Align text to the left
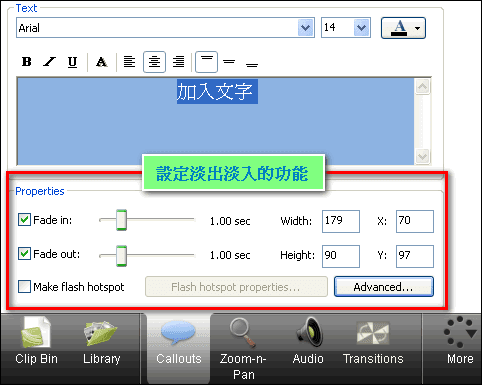Image resolution: width=482 pixels, height=385 pixels. tap(129, 62)
